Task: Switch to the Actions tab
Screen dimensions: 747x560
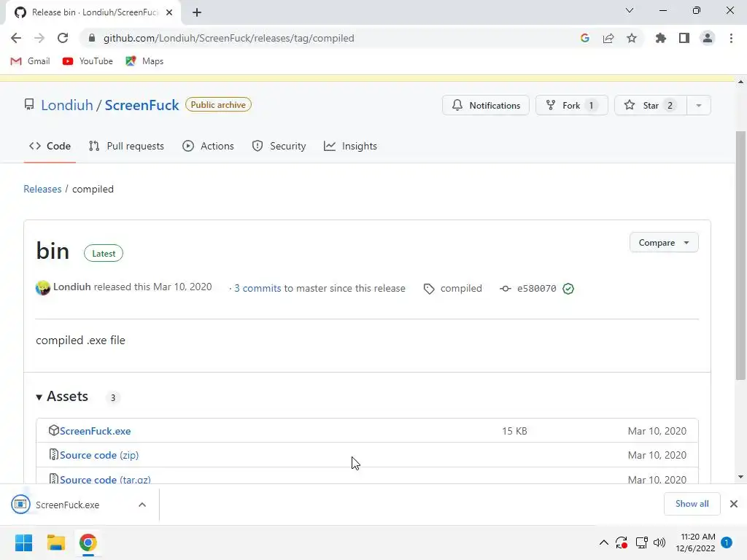Action: [x=208, y=146]
